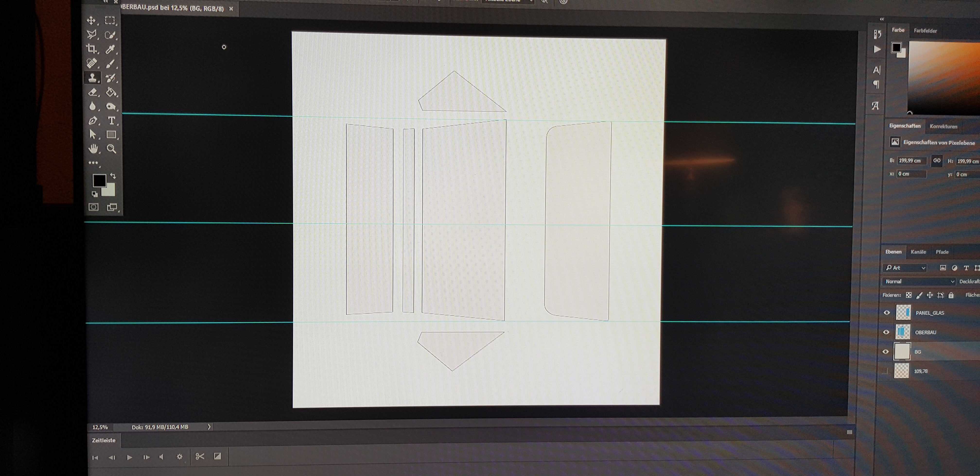This screenshot has width=980, height=476.
Task: Select the Horizontal Type tool
Action: [x=112, y=120]
